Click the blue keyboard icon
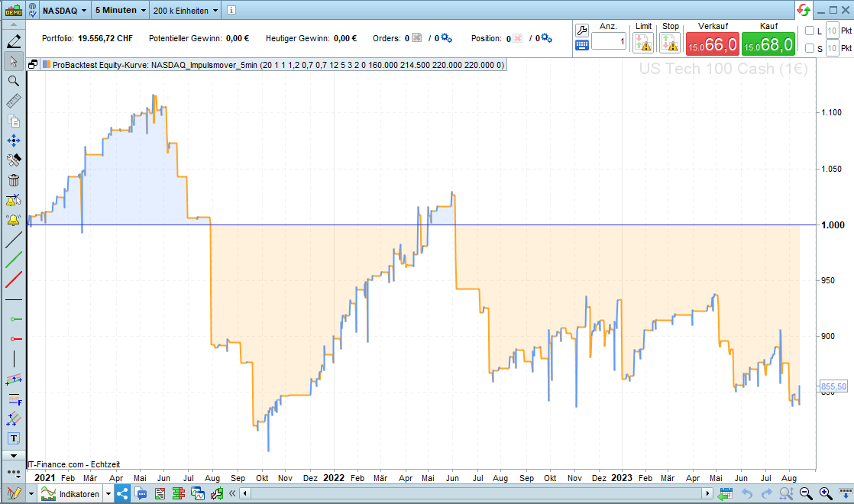The image size is (854, 504). pyautogui.click(x=581, y=46)
